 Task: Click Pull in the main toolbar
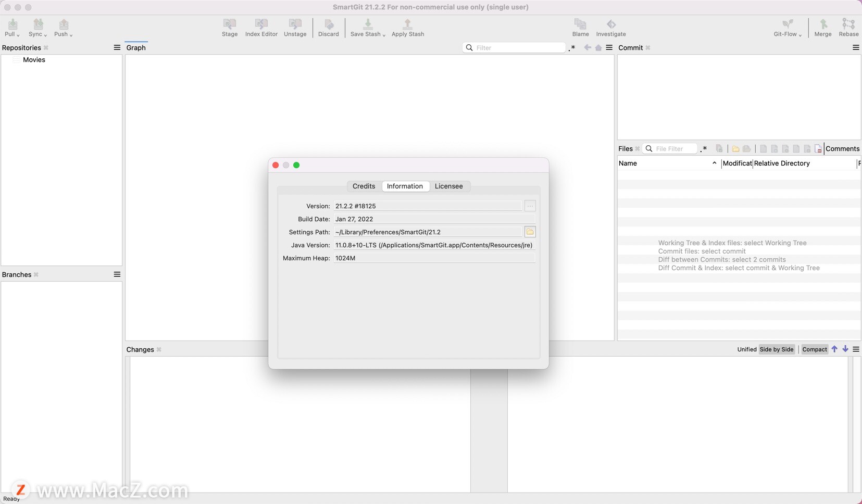[x=12, y=28]
